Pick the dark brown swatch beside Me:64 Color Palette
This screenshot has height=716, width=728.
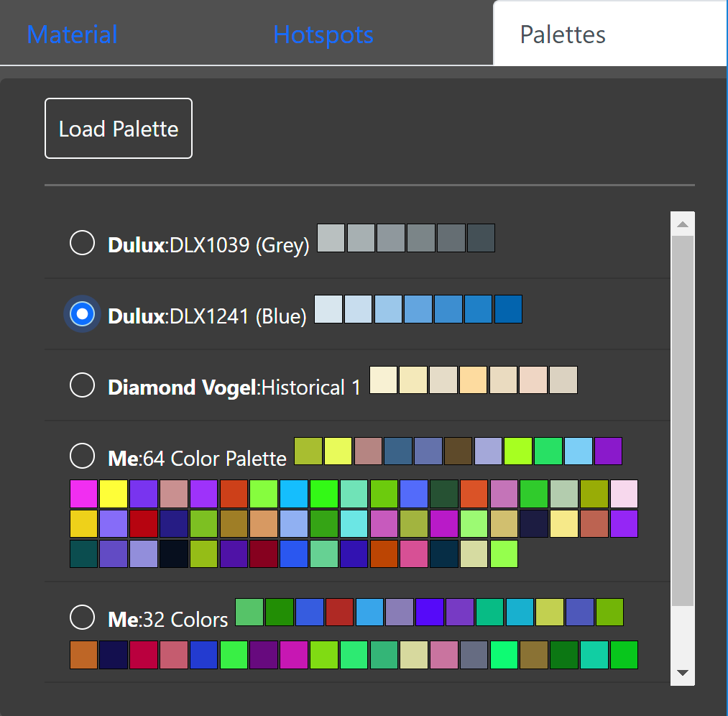pos(459,451)
